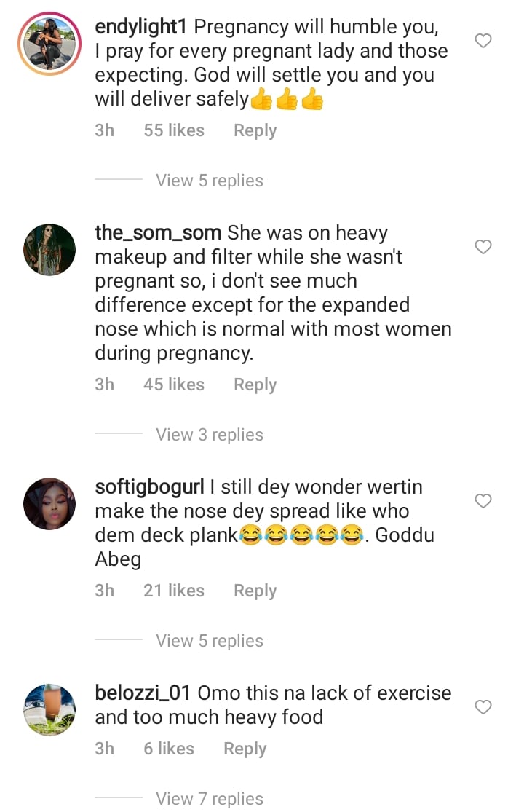Open softigbogurl's profile avatar
The width and height of the screenshot is (524, 812).
[49, 503]
